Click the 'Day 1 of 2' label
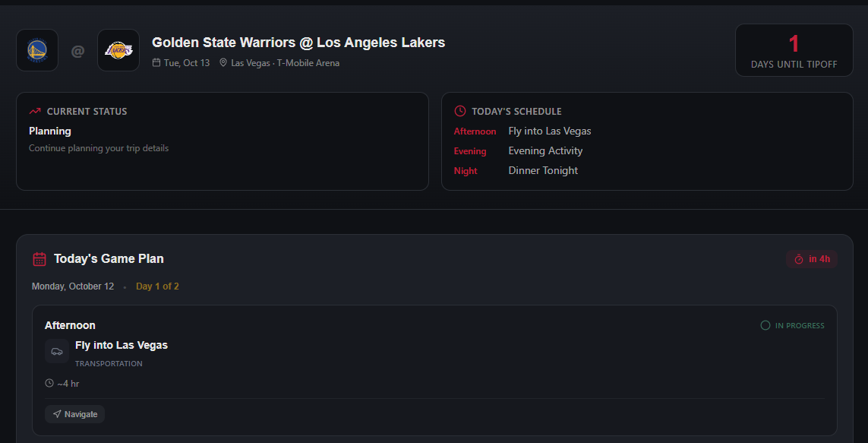 click(157, 286)
